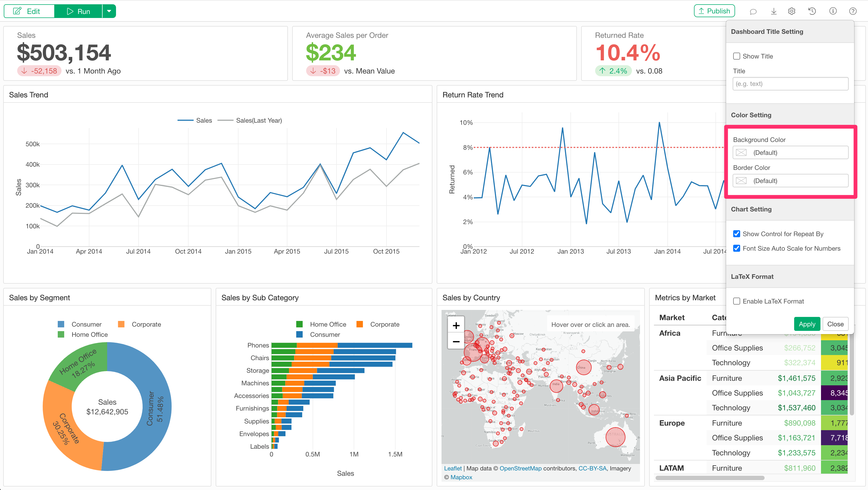Click the Apply button
868x490 pixels.
coord(807,324)
